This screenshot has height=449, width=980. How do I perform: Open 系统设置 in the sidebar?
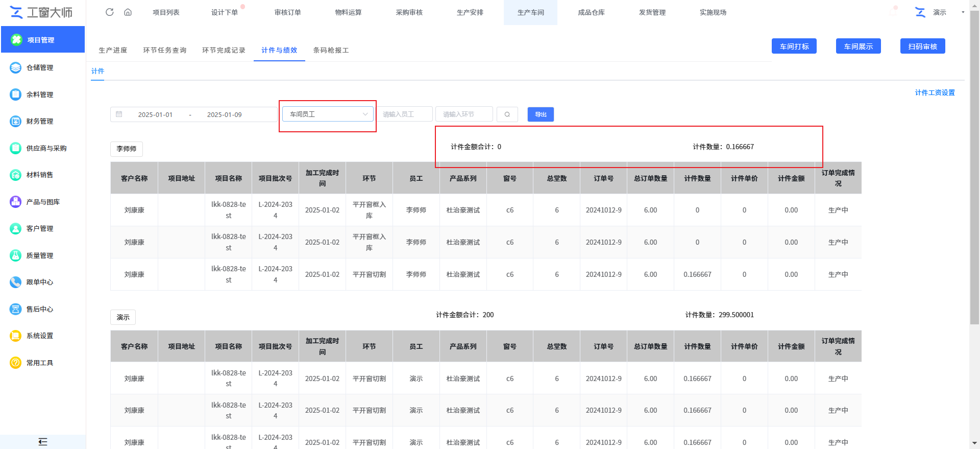pyautogui.click(x=40, y=336)
